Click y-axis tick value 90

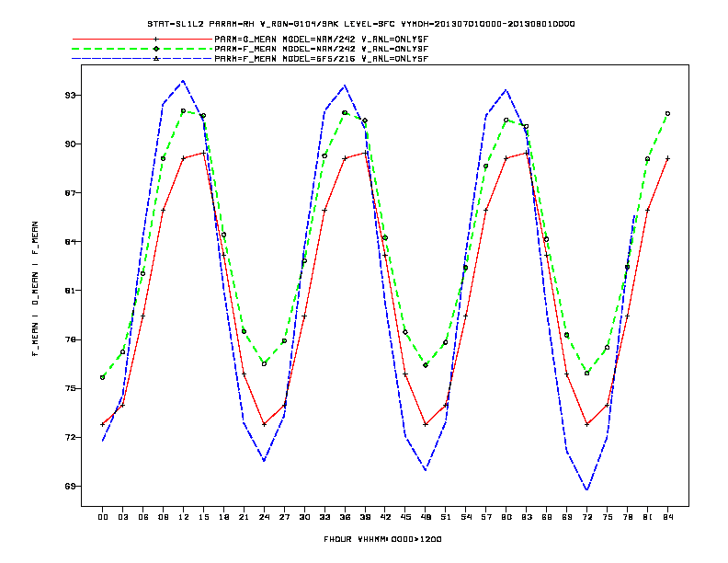coord(70,144)
